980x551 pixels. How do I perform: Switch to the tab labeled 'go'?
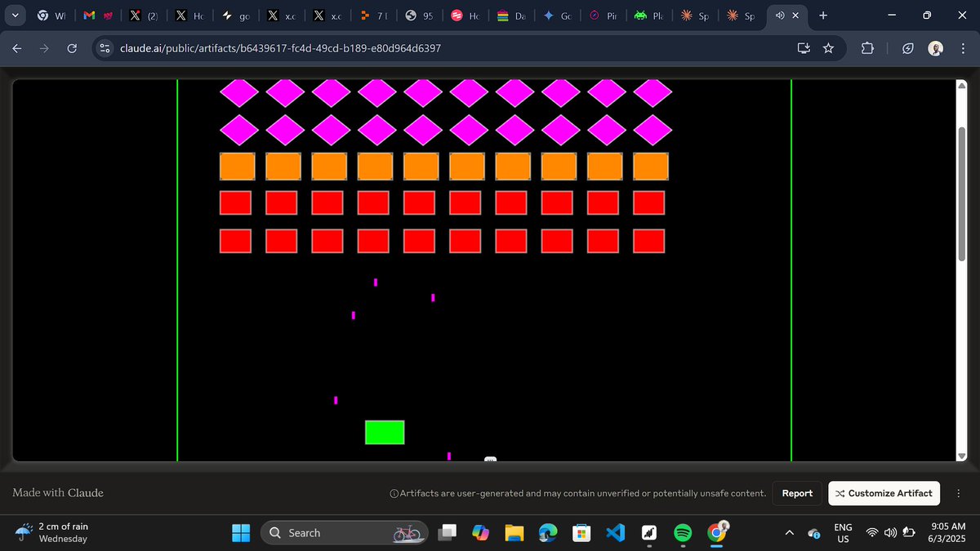pos(237,16)
